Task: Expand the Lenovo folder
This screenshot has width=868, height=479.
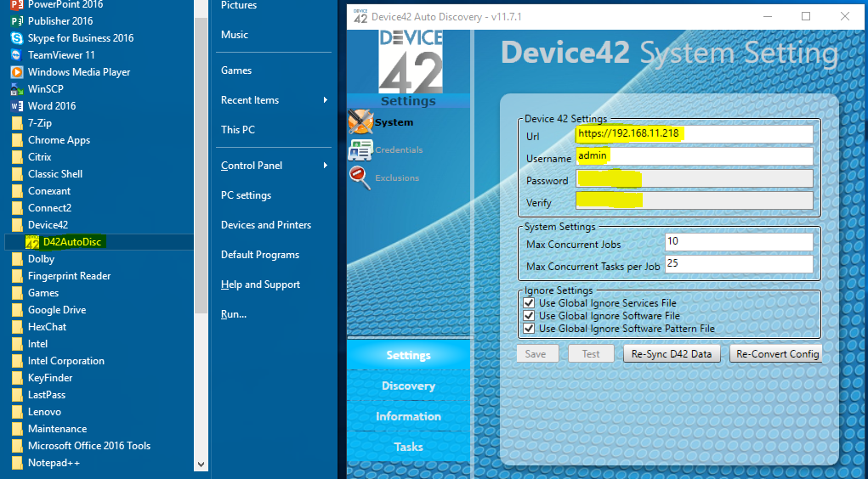Action: [37, 412]
